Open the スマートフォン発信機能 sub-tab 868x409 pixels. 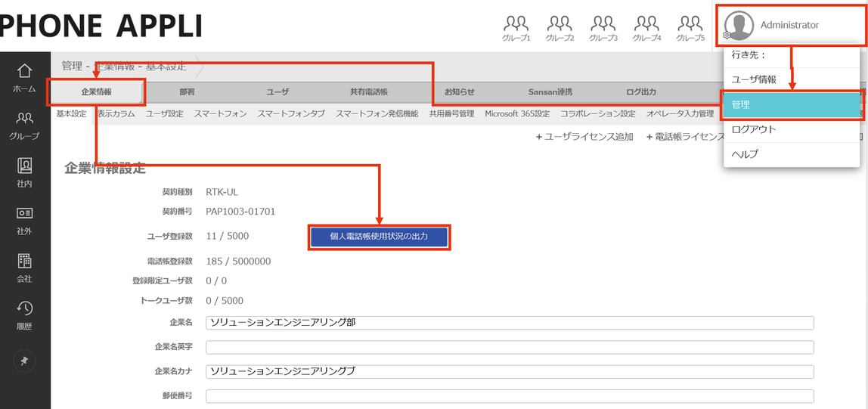coord(377,114)
